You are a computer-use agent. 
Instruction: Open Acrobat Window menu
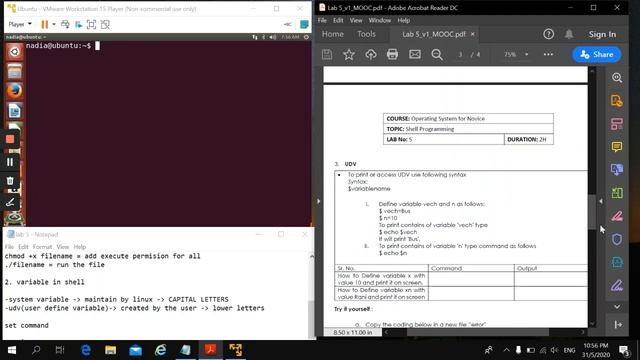(x=380, y=20)
